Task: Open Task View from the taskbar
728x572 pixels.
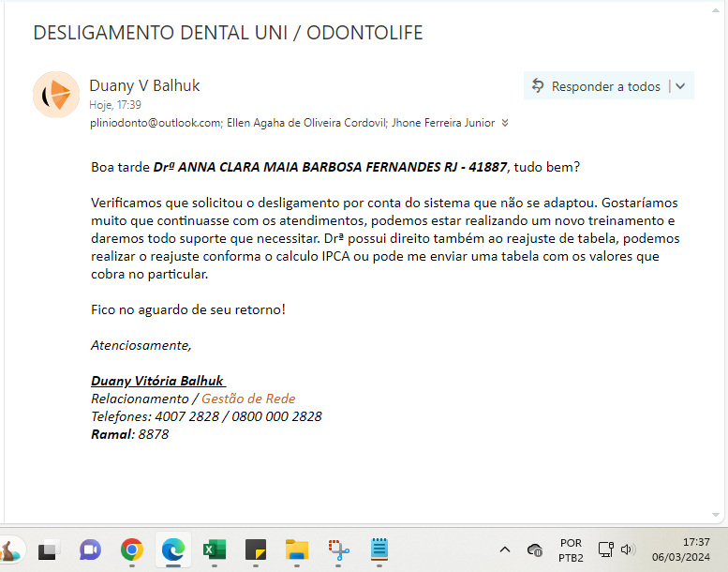Action: (x=49, y=549)
